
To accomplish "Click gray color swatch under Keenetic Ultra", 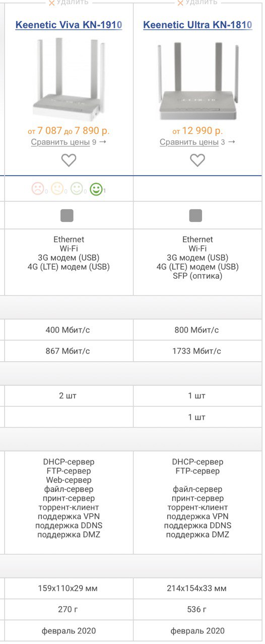I will pyautogui.click(x=195, y=216).
